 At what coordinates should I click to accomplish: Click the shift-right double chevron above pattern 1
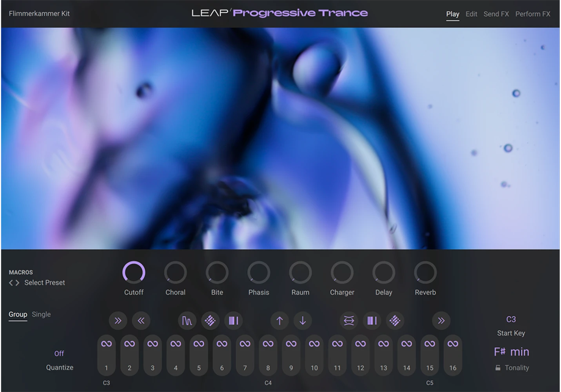pos(118,321)
